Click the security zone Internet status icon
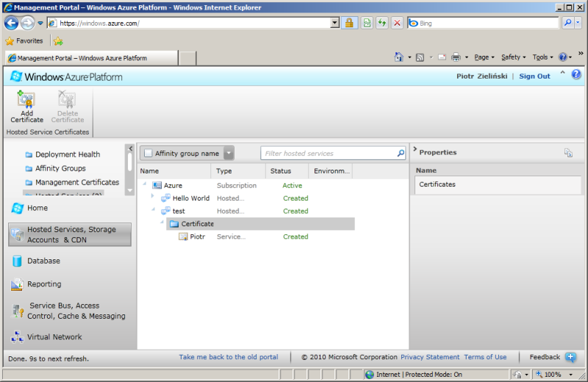The width and height of the screenshot is (588, 382). coord(370,375)
